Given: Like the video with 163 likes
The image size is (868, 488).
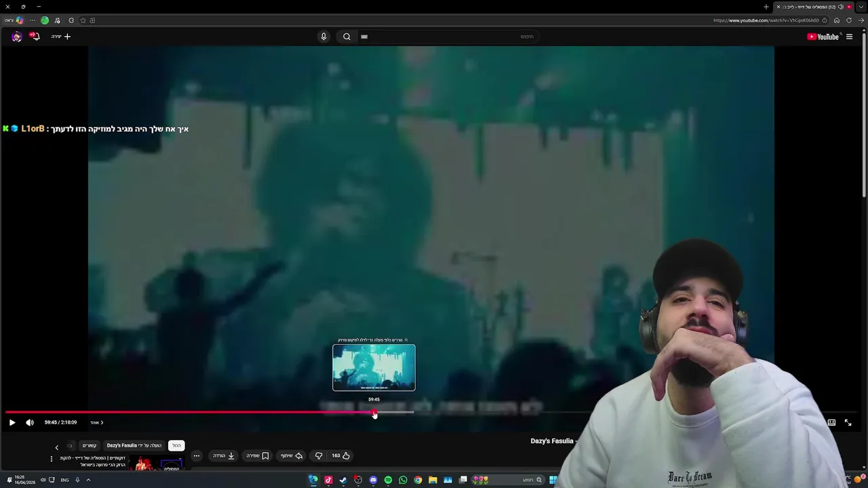Looking at the screenshot, I should click(x=341, y=455).
